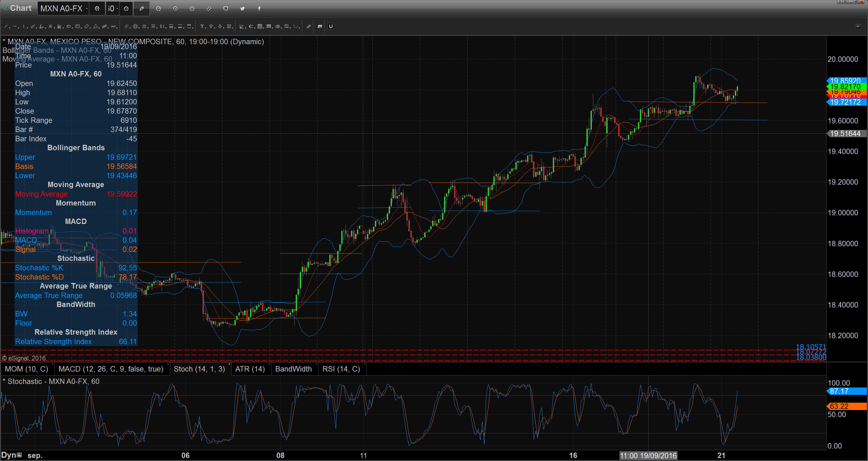Expand the vertical time lines tool dropdown
Image resolution: width=868 pixels, height=461 pixels.
(166, 28)
